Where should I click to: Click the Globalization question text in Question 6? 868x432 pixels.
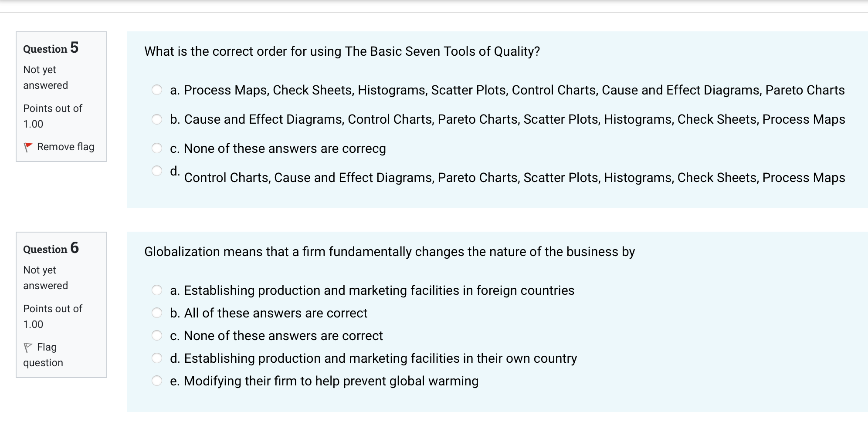[x=390, y=251]
